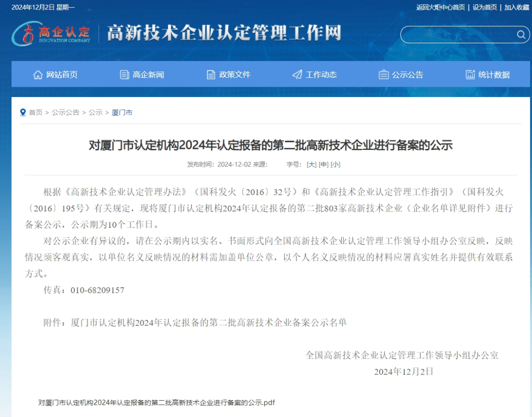Click 返回火炬中心首页 link
Viewport: 532px width, 417px height.
(x=440, y=7)
